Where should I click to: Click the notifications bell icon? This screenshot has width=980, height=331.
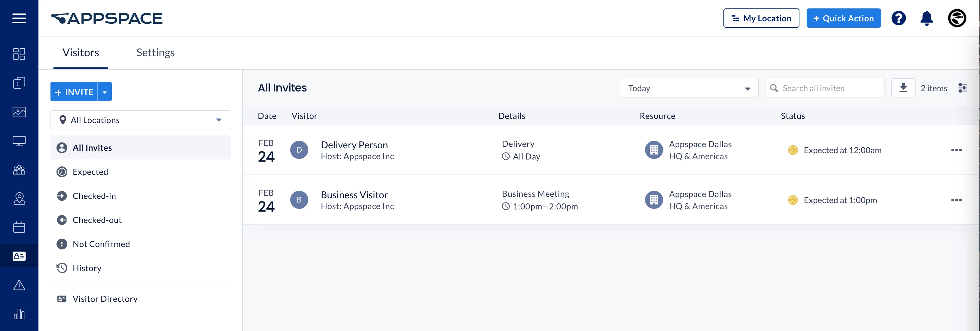pos(926,18)
